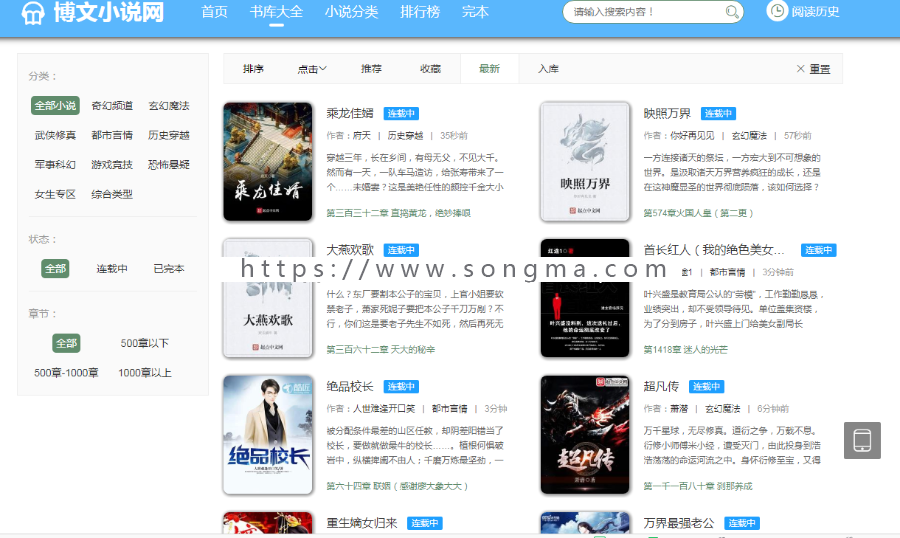The height and width of the screenshot is (538, 900).
Task: Open 大燕欢歌 title link
Action: (x=350, y=250)
